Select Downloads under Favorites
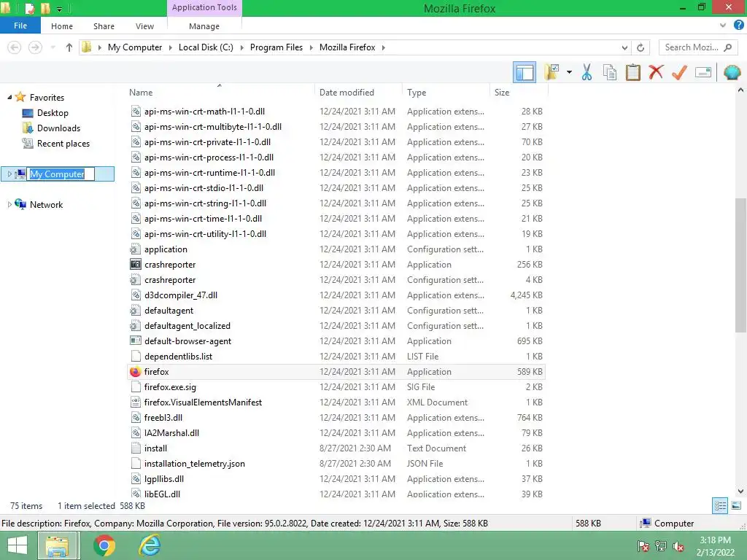This screenshot has width=747, height=560. pos(58,128)
